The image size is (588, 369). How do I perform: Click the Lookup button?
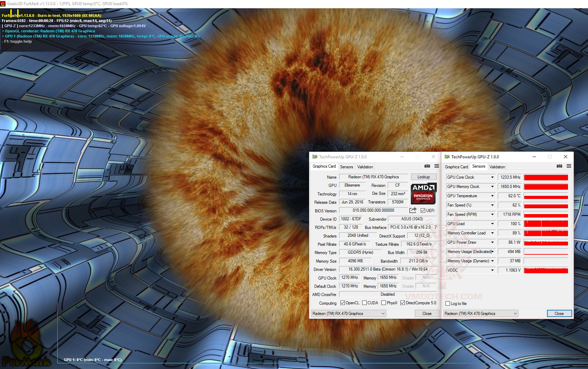[423, 177]
